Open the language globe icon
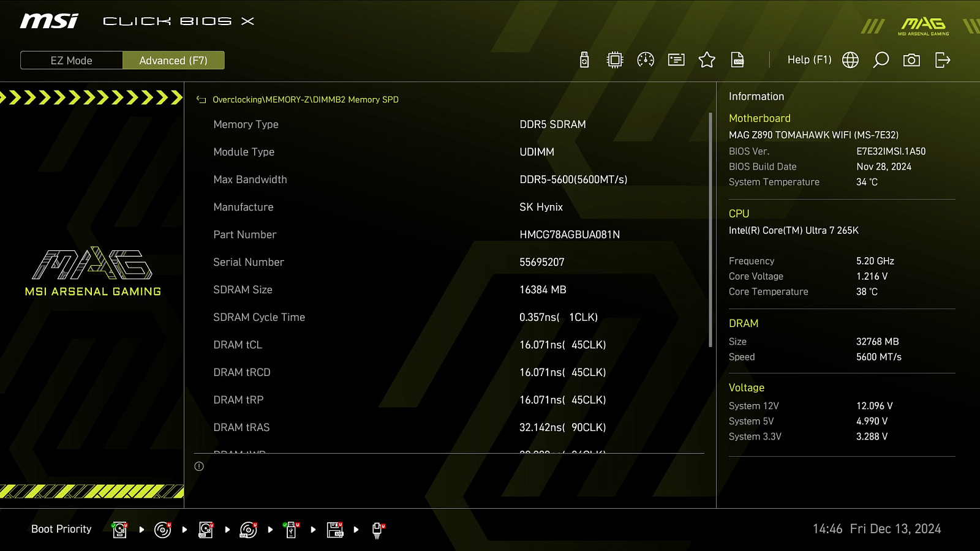The image size is (980, 551). pyautogui.click(x=850, y=59)
